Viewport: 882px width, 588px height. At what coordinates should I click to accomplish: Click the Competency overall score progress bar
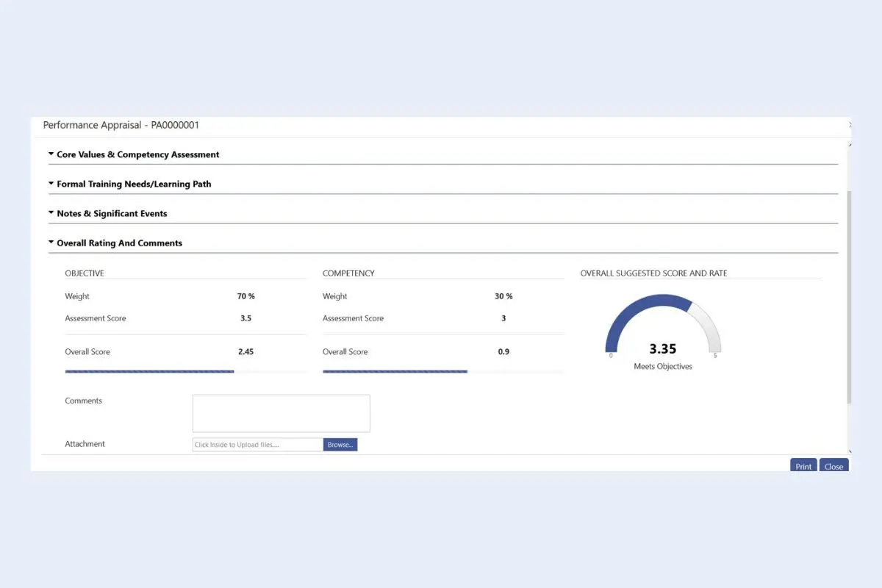[443, 372]
